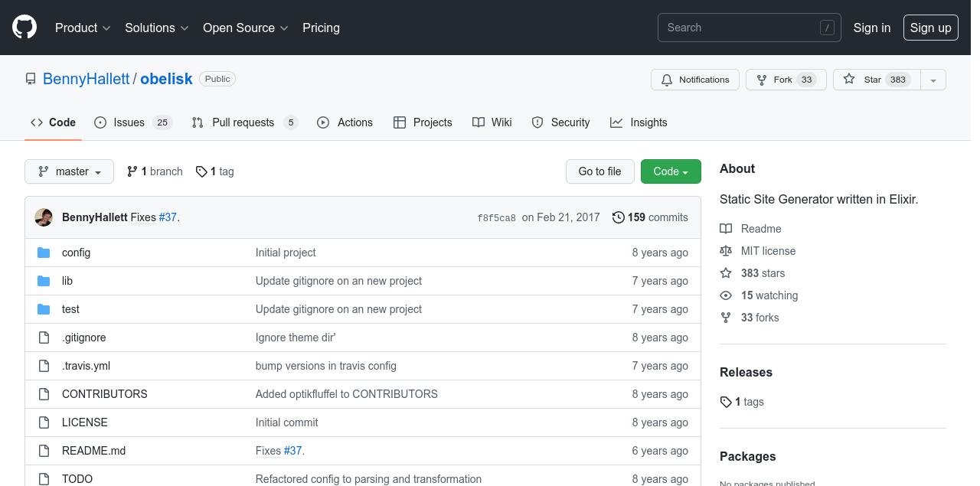This screenshot has width=980, height=486.
Task: Click the star icon beside 383 stars
Action: point(726,273)
